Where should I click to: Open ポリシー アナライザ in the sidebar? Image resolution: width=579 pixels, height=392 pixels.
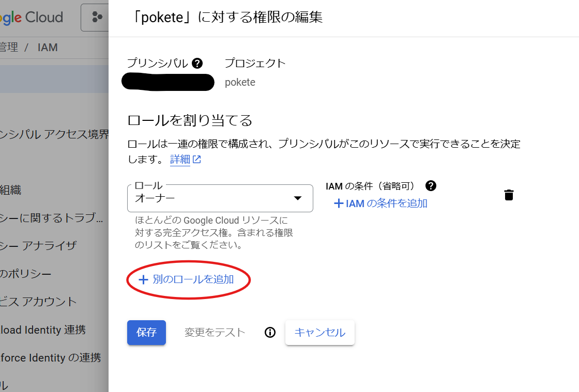point(38,246)
